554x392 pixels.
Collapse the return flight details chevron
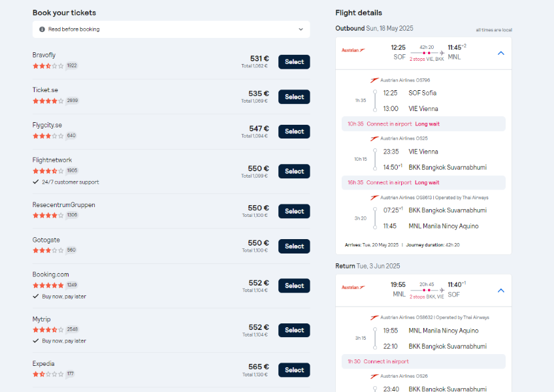pos(500,291)
